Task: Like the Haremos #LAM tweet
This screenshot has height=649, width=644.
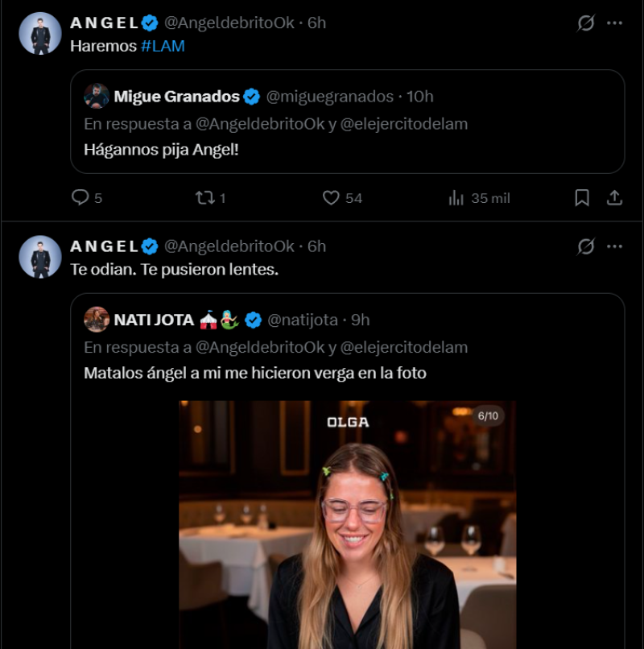Action: click(332, 197)
